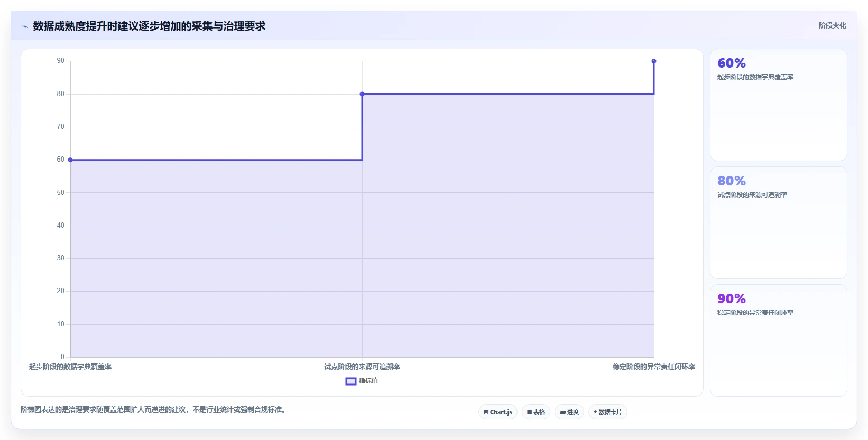Click the 阶段变化 label in the header
The width and height of the screenshot is (868, 440).
[832, 25]
